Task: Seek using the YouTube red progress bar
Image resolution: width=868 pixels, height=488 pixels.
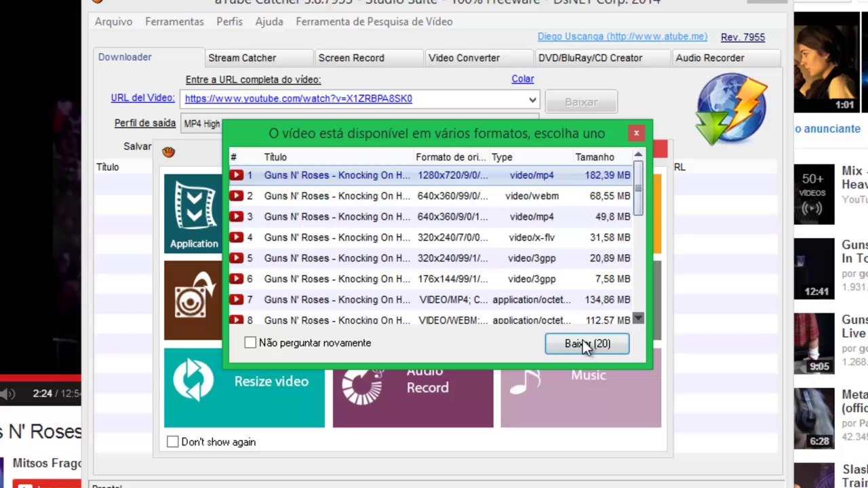Action: click(x=41, y=378)
